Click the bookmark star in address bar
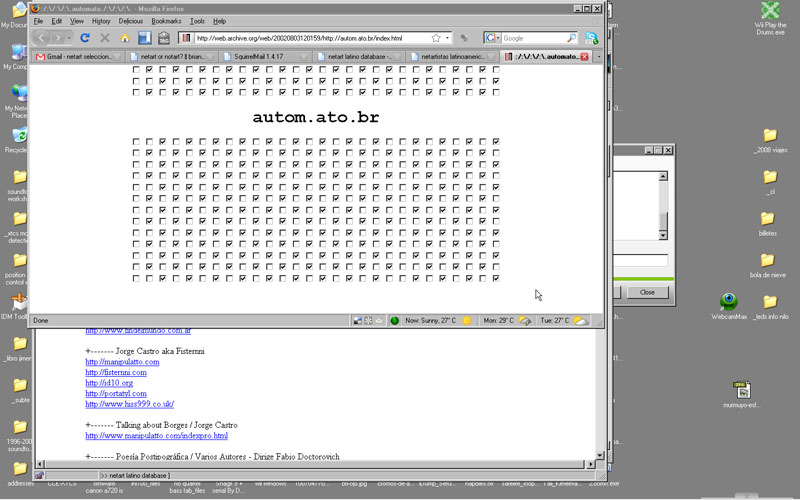 (433, 38)
